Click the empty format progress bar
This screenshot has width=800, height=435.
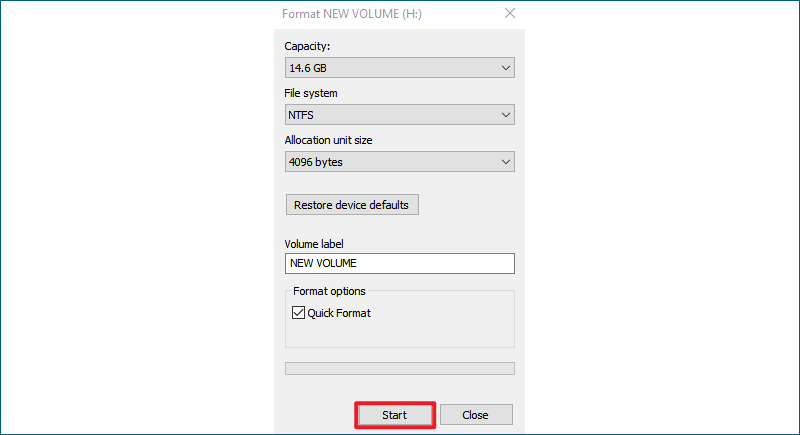pos(399,368)
